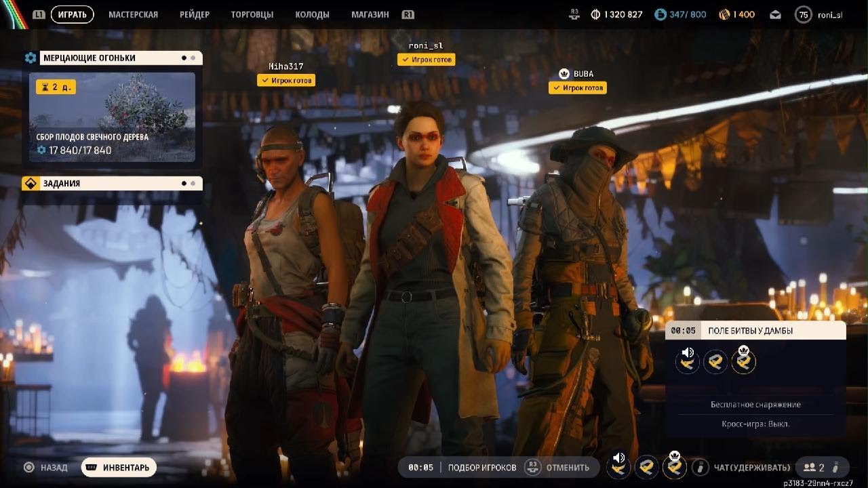Click СБОР ПЛОДОВ СВЕЧНОГО ДЕРЕВА title
The width and height of the screenshot is (868, 488).
(92, 137)
